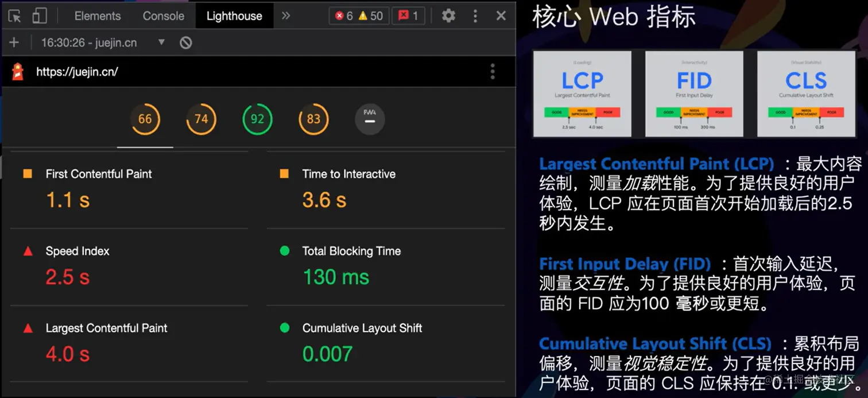Image resolution: width=868 pixels, height=398 pixels.
Task: Open the issues counter showing 1
Action: (x=408, y=16)
